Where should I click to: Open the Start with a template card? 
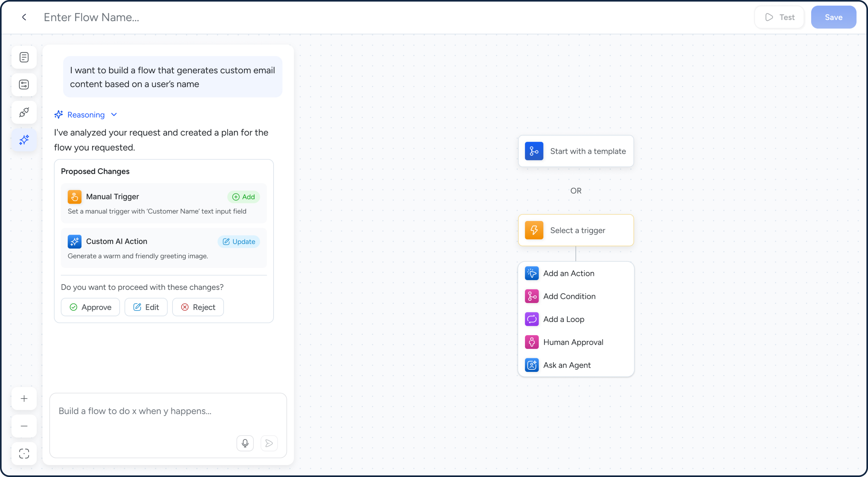click(x=576, y=151)
